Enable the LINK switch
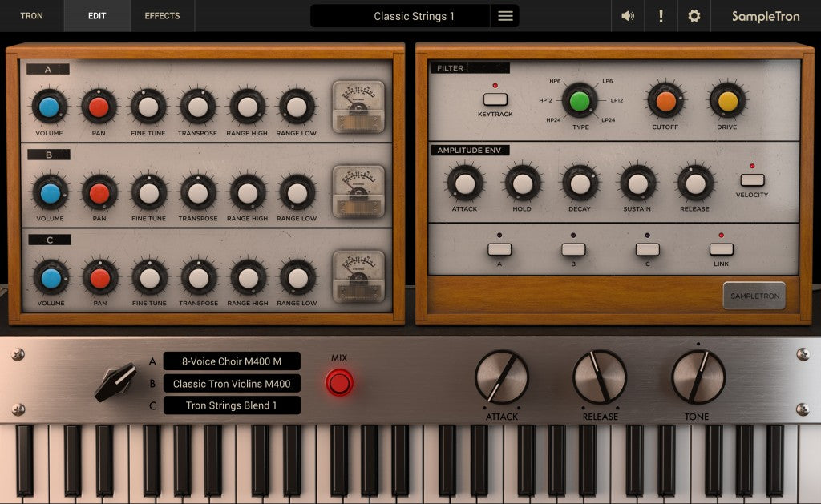Viewport: 821px width, 504px height. pos(721,249)
